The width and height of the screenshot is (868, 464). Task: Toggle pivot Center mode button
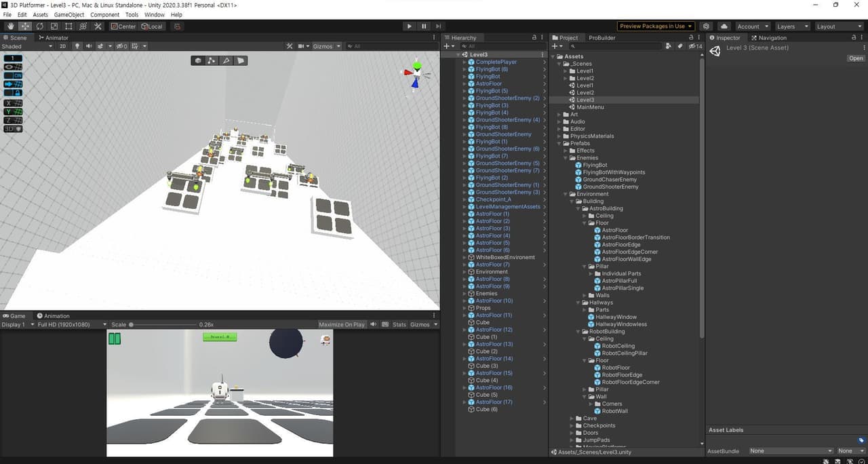tap(123, 26)
